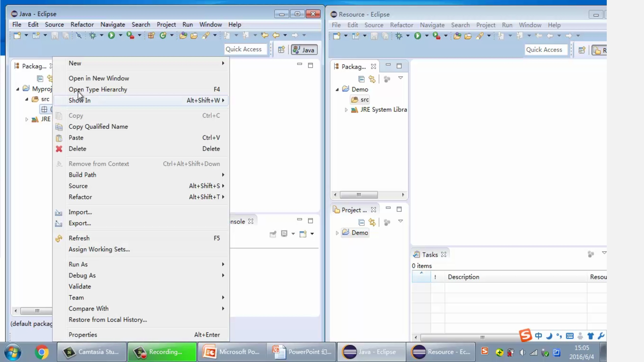Click Open Perspective icon in Resource Eclipse window

(x=582, y=50)
